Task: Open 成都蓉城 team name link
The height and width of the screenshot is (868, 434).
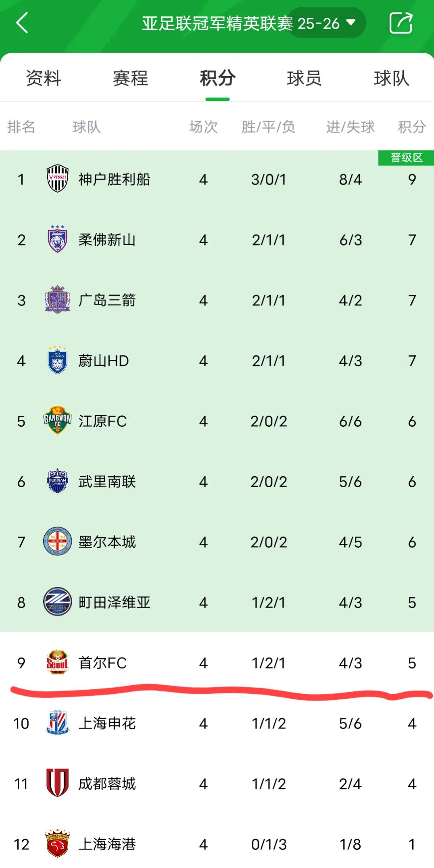Action: (107, 784)
